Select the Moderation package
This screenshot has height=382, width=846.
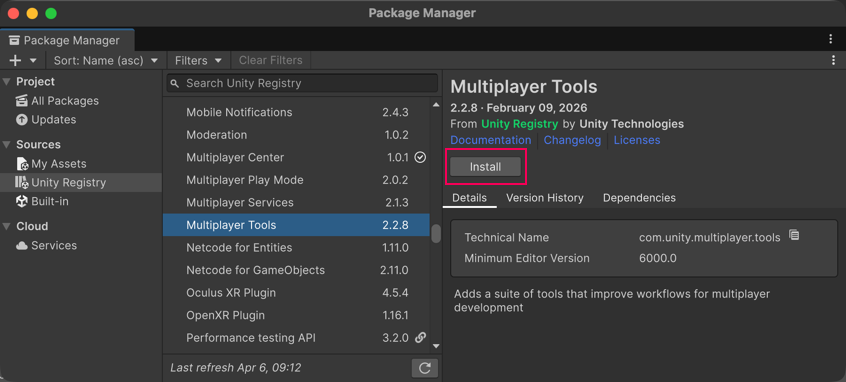[296, 135]
